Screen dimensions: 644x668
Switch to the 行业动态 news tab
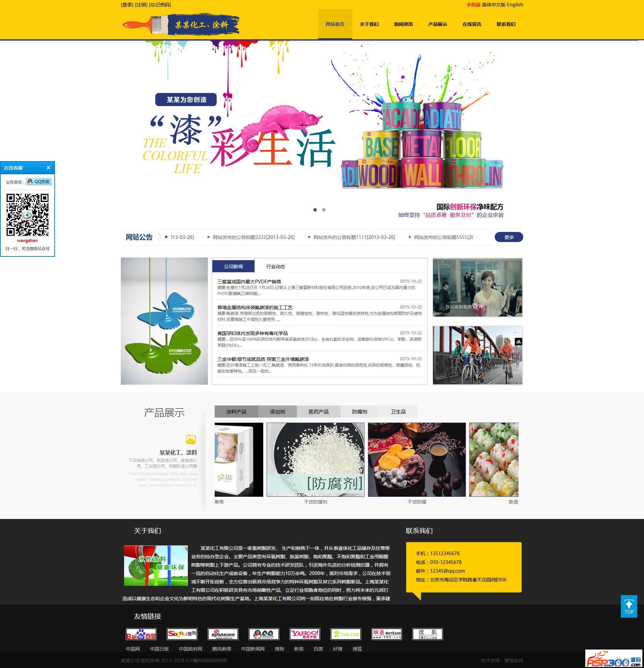pos(275,267)
